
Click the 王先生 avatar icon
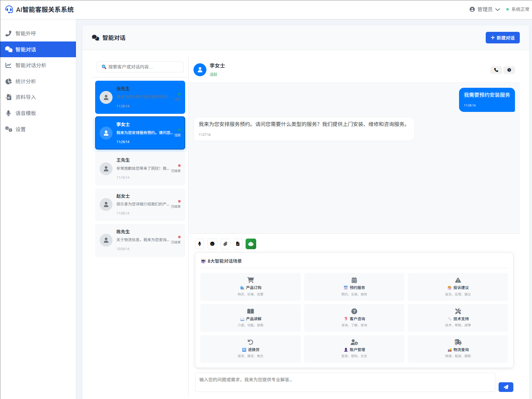[x=106, y=169]
